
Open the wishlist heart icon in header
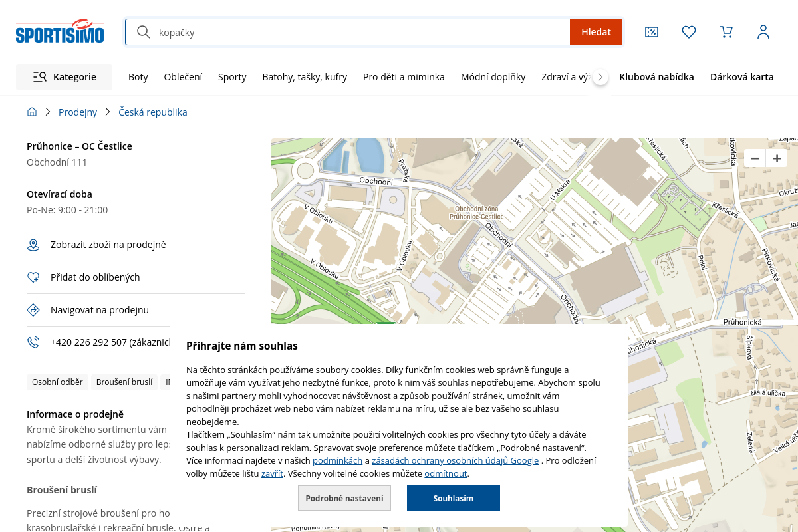click(689, 32)
